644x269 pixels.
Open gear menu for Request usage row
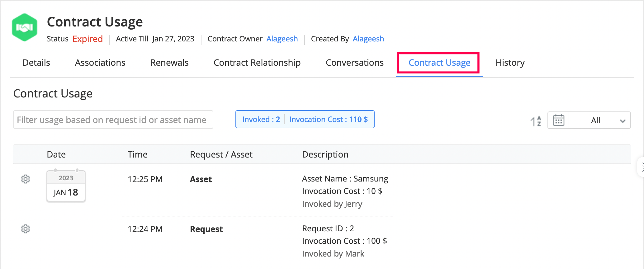pyautogui.click(x=26, y=229)
